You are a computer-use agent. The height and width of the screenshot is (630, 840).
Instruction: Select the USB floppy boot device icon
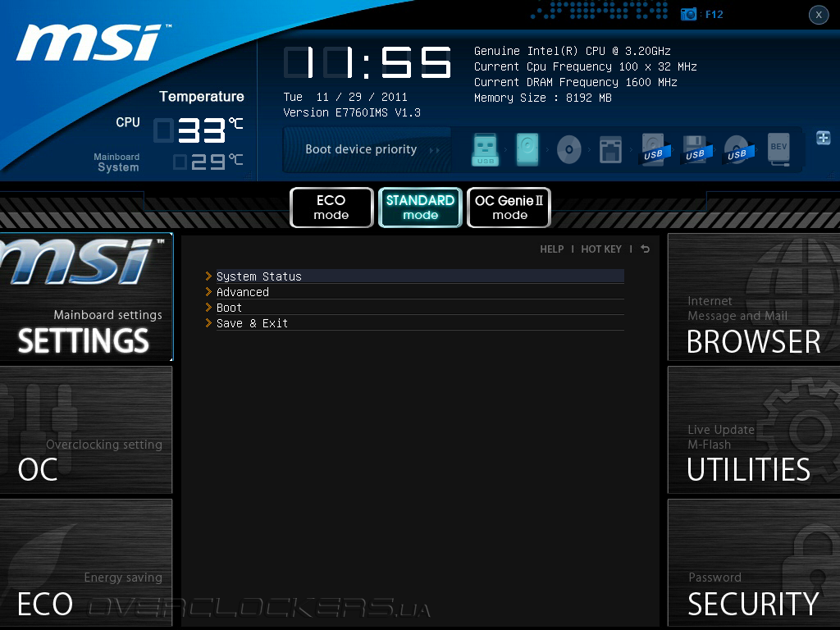(x=696, y=149)
